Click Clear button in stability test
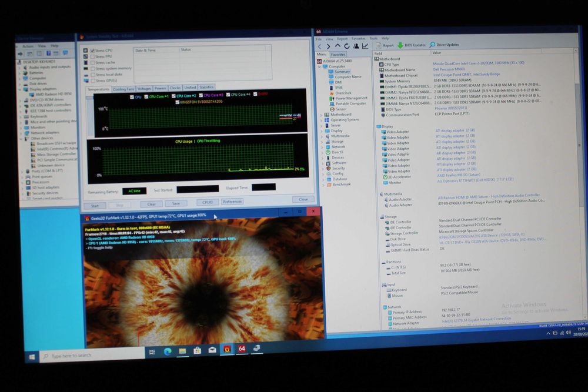The width and height of the screenshot is (588, 392). point(151,205)
